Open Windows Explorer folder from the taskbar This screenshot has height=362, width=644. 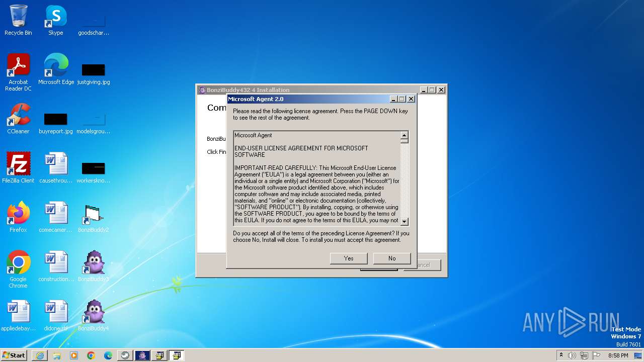click(57, 355)
